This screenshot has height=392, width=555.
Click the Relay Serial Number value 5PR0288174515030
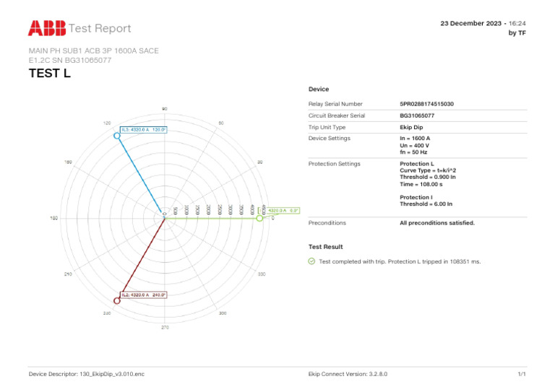426,104
